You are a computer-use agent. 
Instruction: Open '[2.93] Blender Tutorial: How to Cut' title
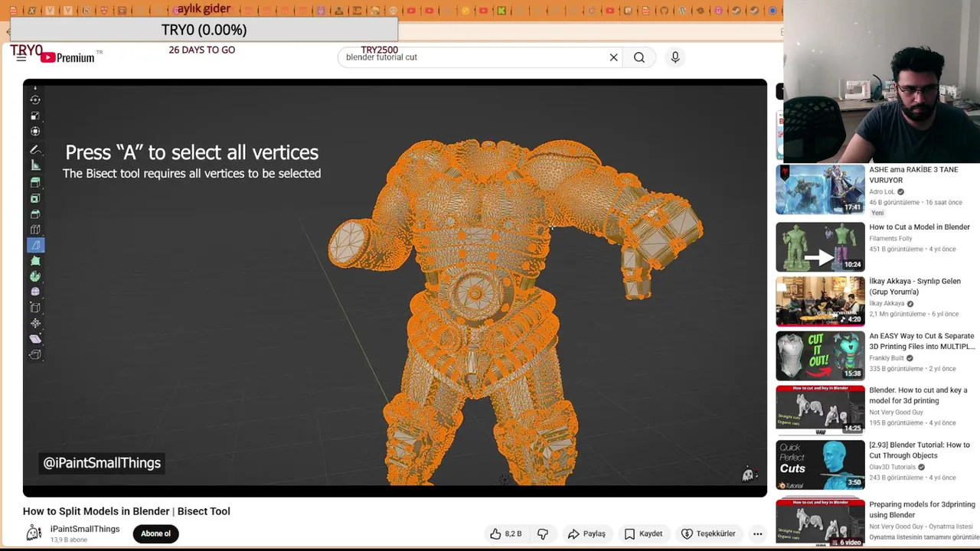tap(920, 450)
